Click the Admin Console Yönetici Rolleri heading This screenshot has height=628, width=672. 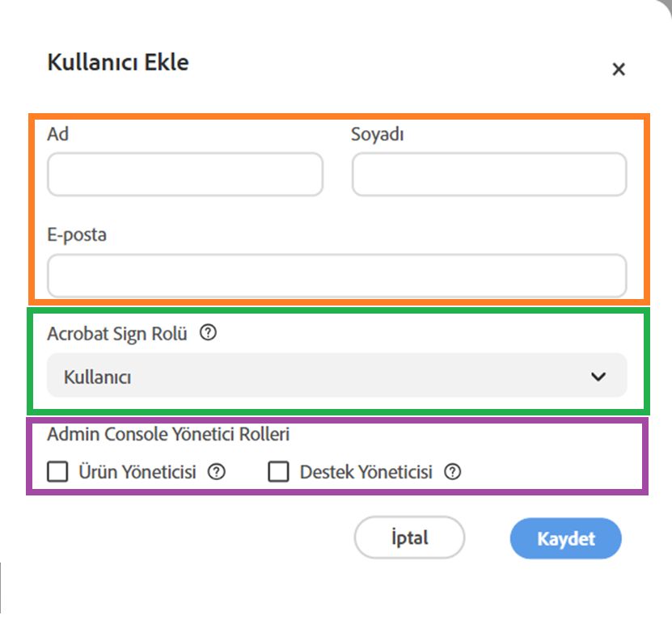coord(168,434)
